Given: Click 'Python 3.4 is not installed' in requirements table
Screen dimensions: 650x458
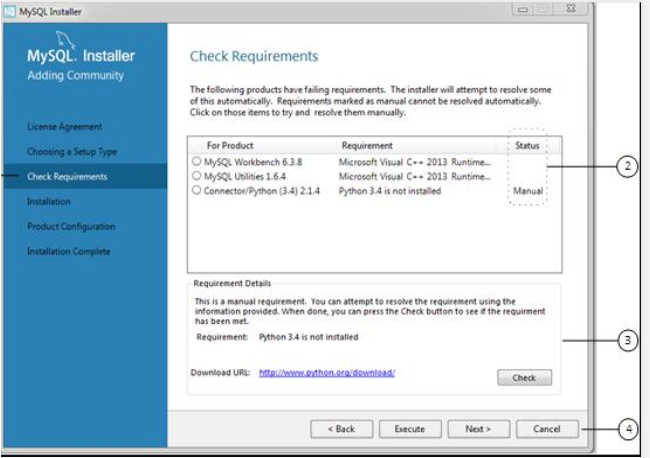Looking at the screenshot, I should 390,191.
